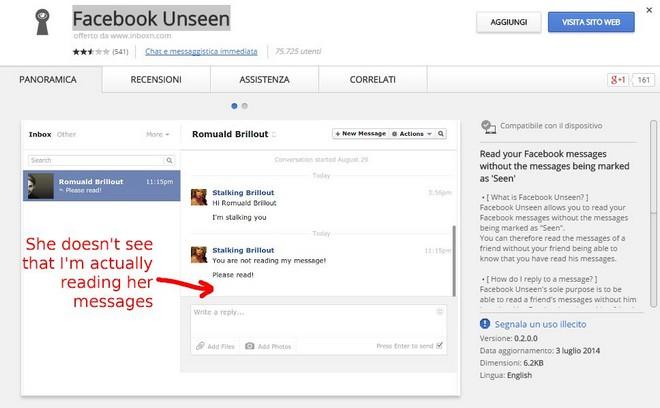
Task: Click the star rating icons
Action: [91, 52]
